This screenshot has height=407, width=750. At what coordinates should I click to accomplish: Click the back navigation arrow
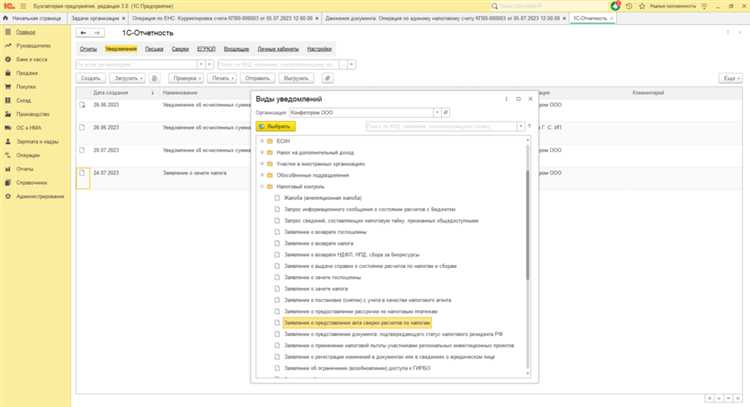[83, 32]
